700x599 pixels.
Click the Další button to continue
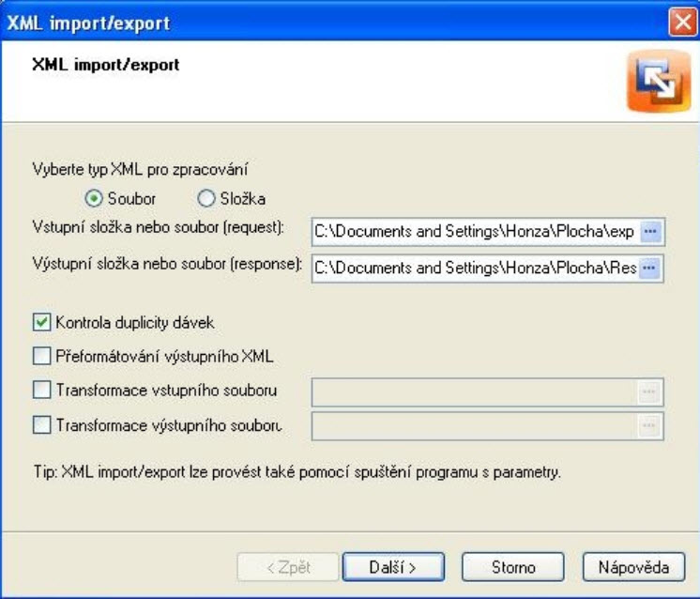coord(393,567)
